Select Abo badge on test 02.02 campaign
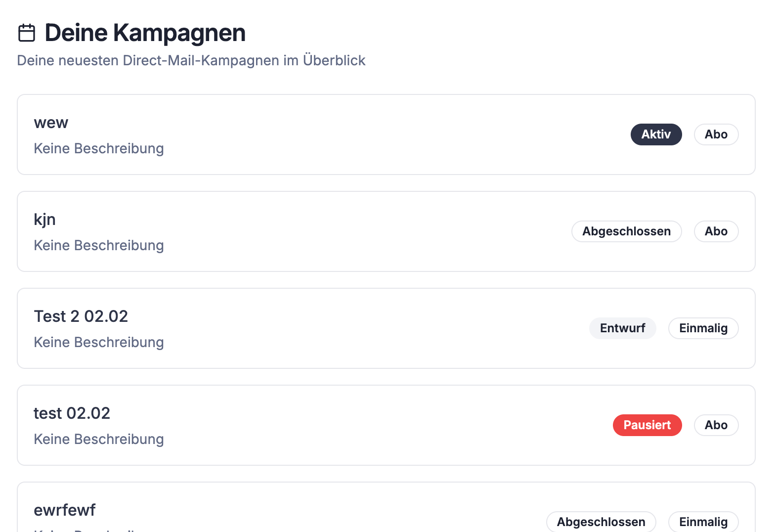The width and height of the screenshot is (777, 532). (x=716, y=425)
